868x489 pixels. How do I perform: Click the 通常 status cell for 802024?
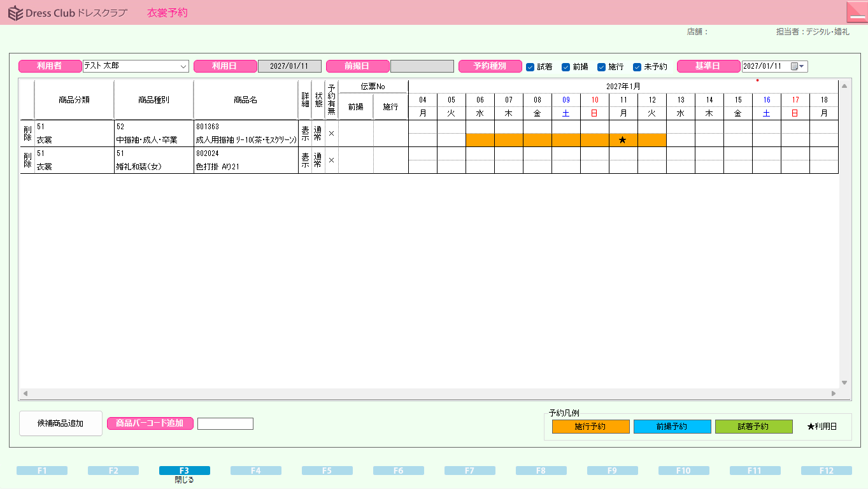coord(318,160)
